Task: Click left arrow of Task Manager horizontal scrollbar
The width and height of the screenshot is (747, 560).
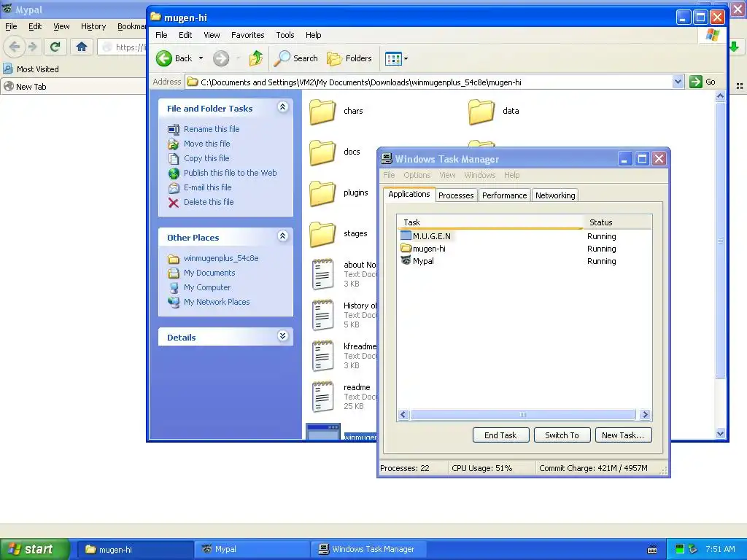Action: (x=403, y=415)
